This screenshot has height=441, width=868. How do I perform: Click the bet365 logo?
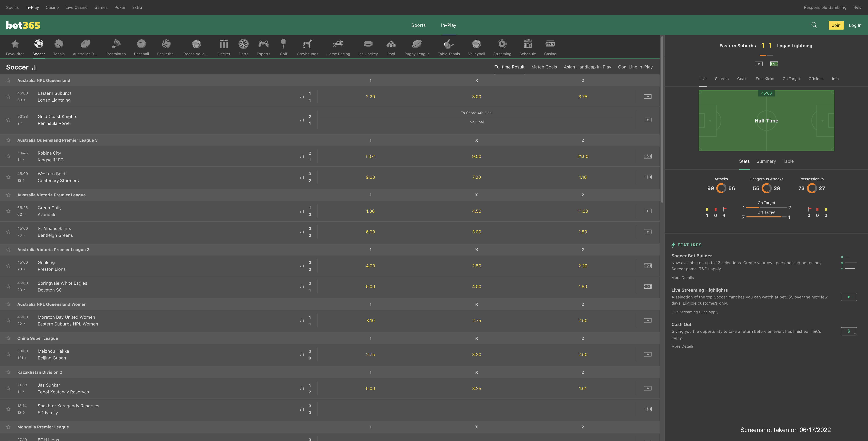(23, 25)
